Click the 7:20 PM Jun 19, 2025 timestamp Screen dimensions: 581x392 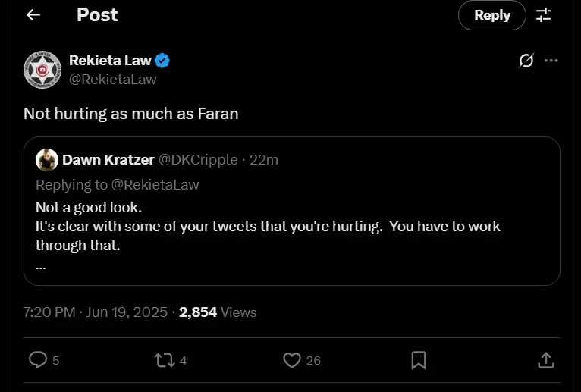click(x=96, y=312)
